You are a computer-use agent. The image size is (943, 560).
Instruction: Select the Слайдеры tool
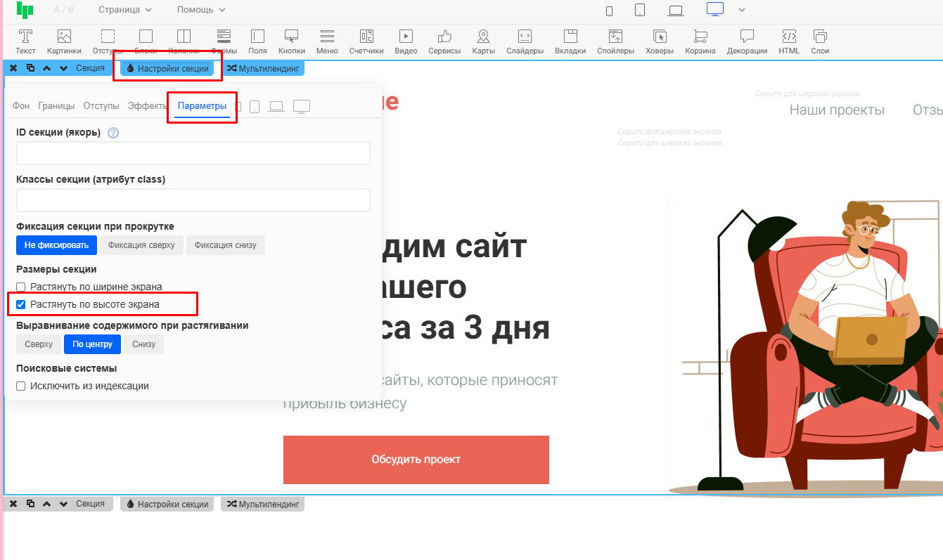click(x=525, y=41)
